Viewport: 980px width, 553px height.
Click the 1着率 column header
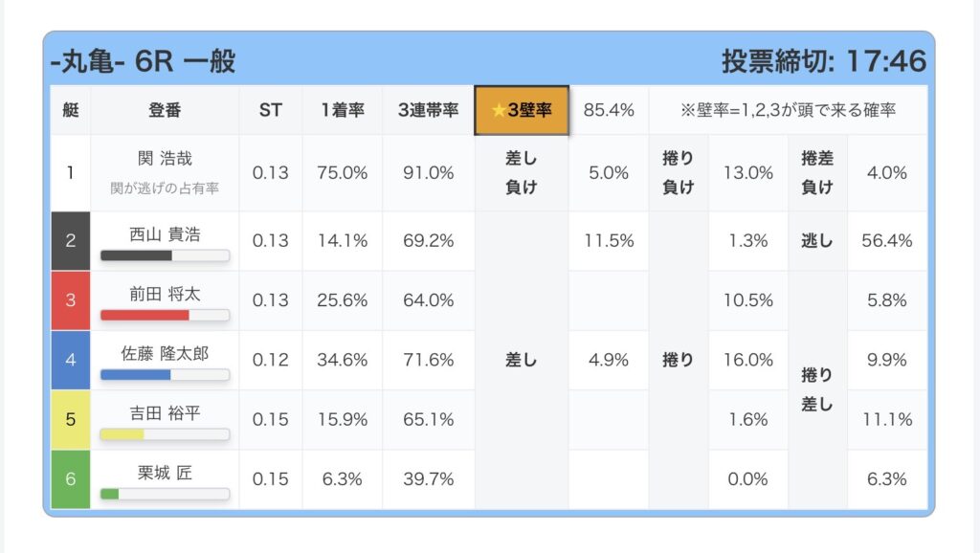[343, 110]
